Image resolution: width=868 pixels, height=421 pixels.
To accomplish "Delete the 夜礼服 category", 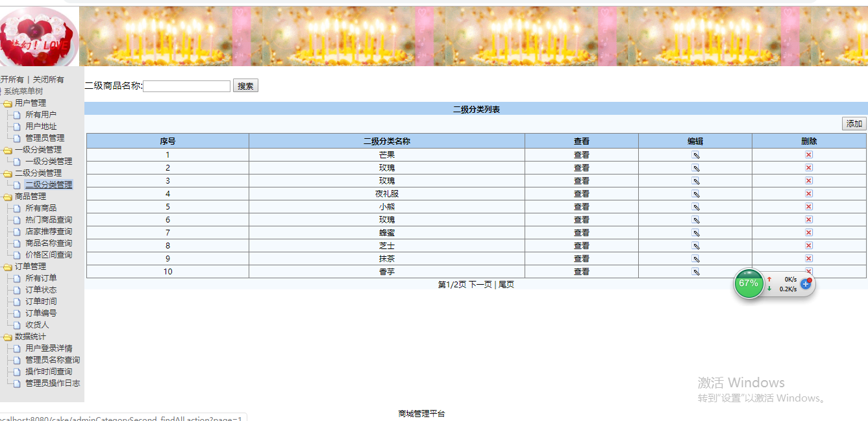I will click(809, 193).
